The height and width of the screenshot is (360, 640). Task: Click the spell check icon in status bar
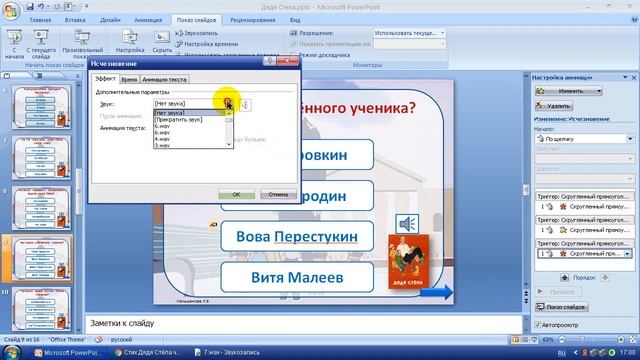click(98, 340)
